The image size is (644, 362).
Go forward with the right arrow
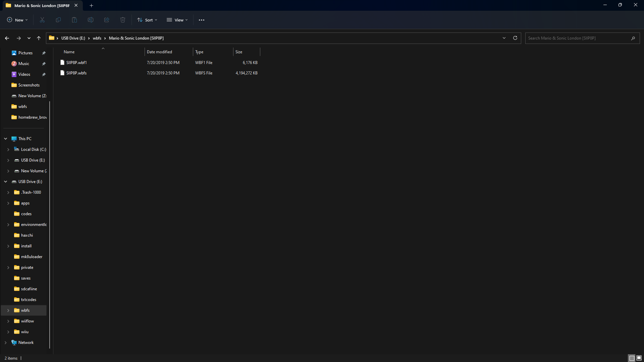coord(19,38)
